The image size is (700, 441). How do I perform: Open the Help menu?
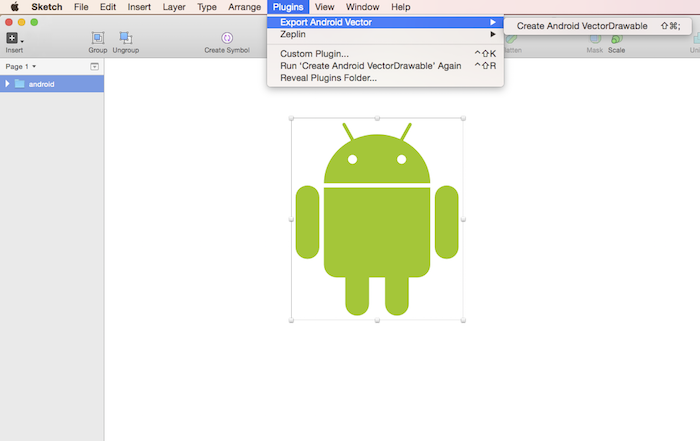(400, 7)
